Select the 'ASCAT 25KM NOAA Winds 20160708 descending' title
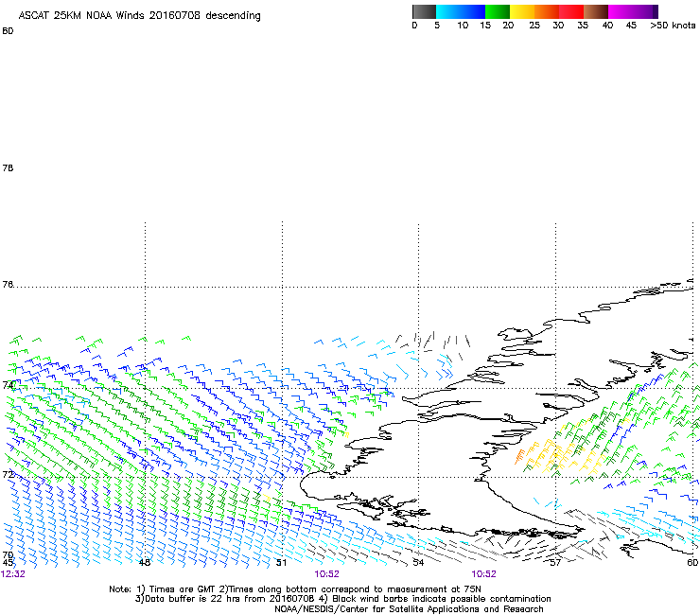 (139, 16)
